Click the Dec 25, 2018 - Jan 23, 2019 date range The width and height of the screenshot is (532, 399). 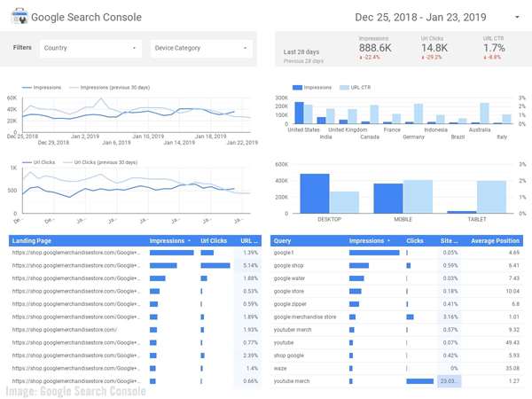click(x=420, y=18)
